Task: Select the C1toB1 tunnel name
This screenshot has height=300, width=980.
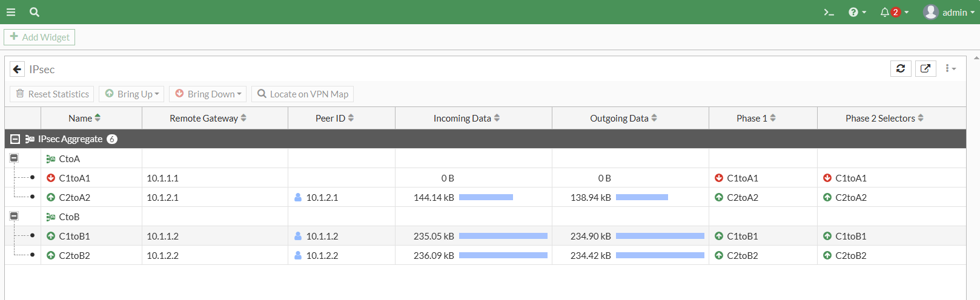Action: [x=74, y=236]
